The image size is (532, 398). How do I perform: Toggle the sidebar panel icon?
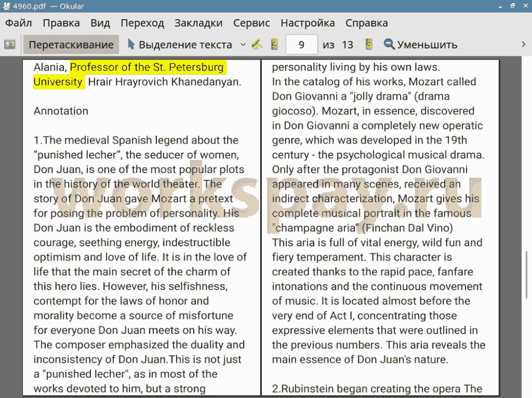click(x=10, y=45)
